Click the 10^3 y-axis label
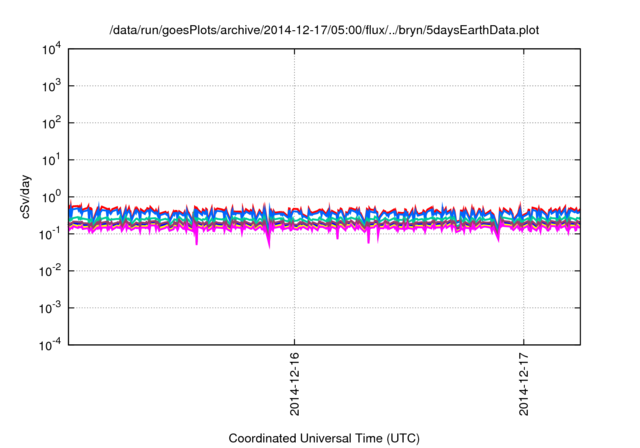 [x=52, y=86]
